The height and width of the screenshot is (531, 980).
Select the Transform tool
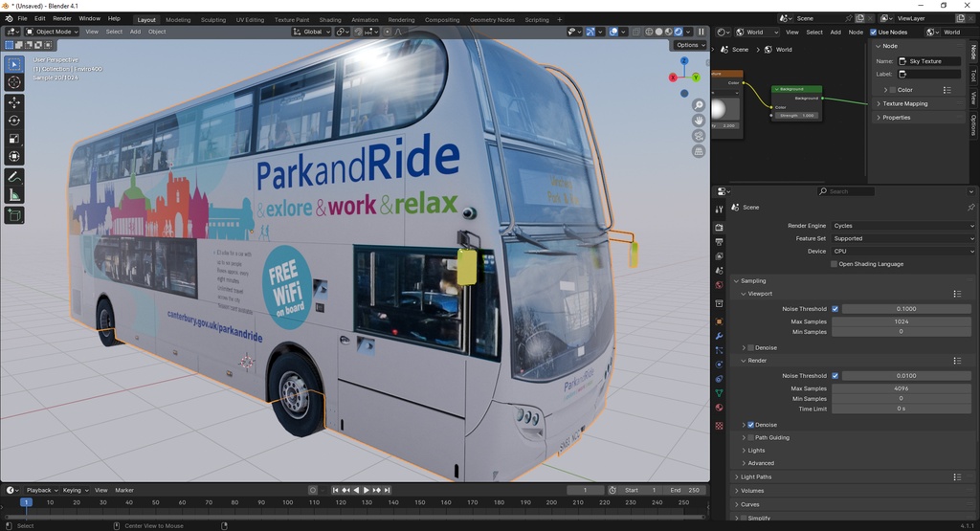(14, 157)
